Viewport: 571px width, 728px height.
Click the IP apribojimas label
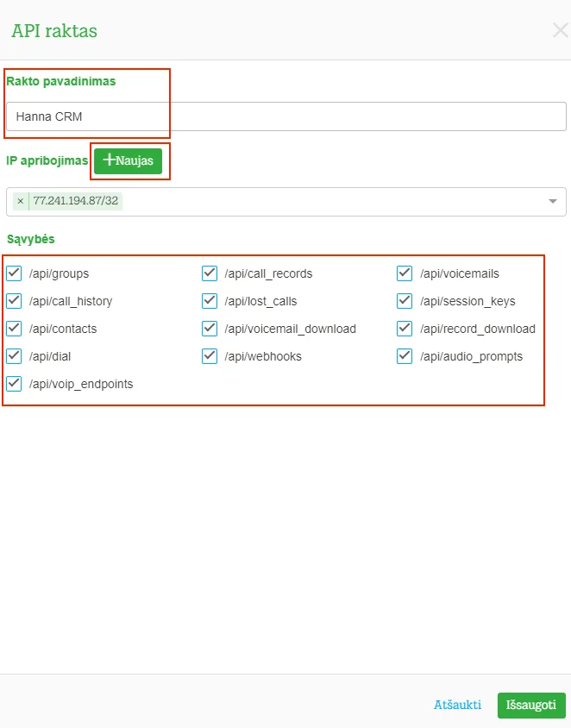pyautogui.click(x=47, y=160)
